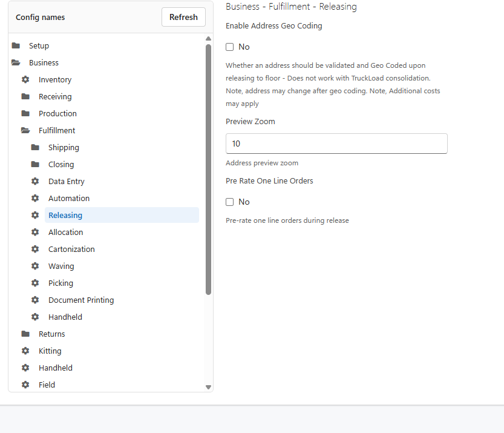
Task: Enable the Address Geo Coding checkbox
Action: (229, 47)
